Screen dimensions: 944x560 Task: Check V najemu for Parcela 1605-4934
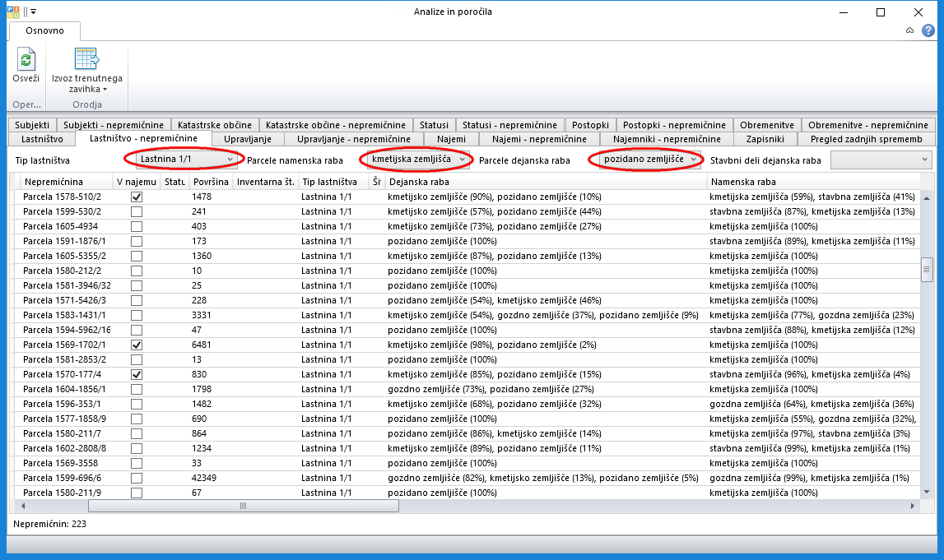point(137,226)
